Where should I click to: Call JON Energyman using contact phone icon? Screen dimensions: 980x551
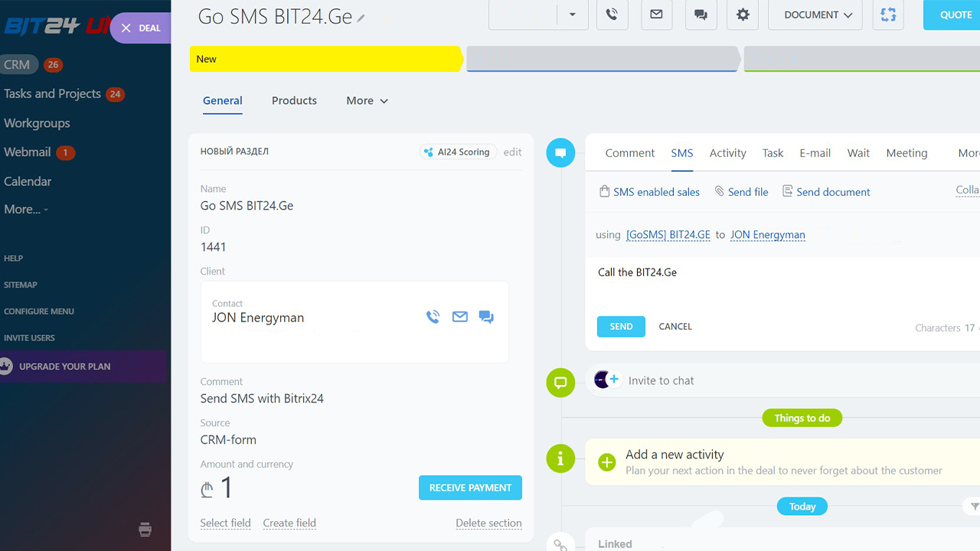pyautogui.click(x=433, y=317)
